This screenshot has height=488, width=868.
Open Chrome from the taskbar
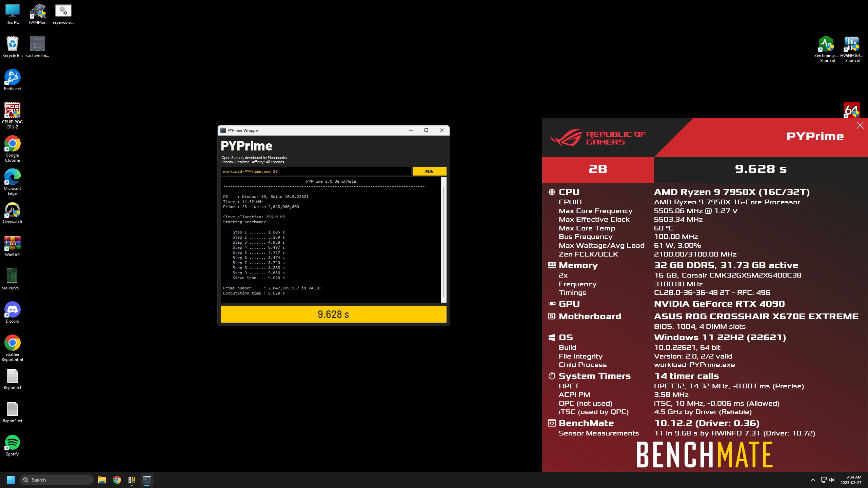pyautogui.click(x=117, y=480)
